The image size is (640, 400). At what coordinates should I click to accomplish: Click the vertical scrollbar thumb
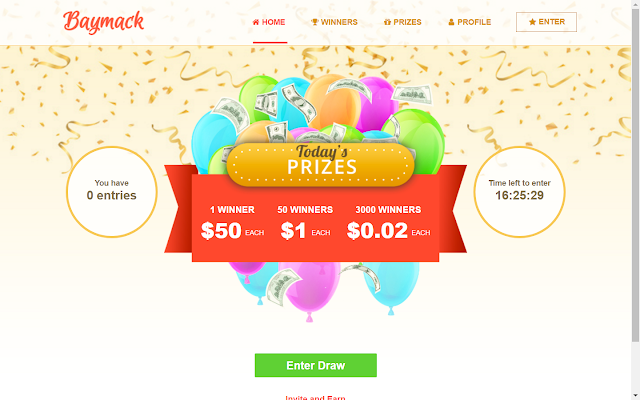[636, 175]
